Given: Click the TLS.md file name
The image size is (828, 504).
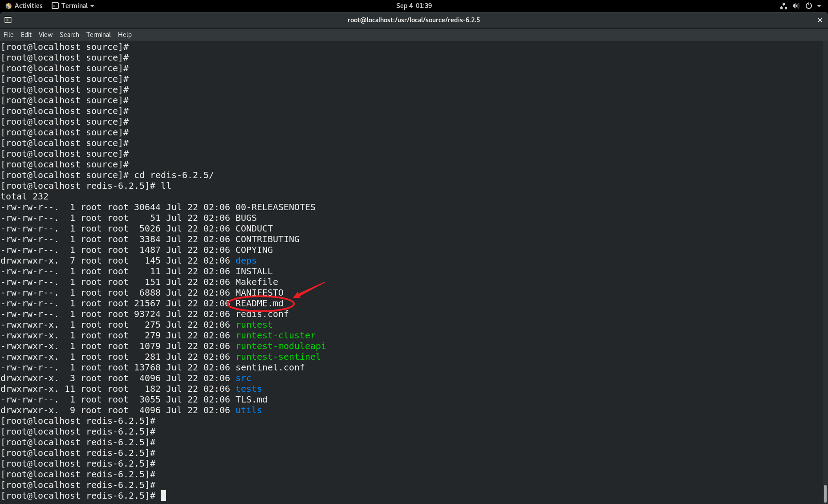Looking at the screenshot, I should pyautogui.click(x=252, y=399).
